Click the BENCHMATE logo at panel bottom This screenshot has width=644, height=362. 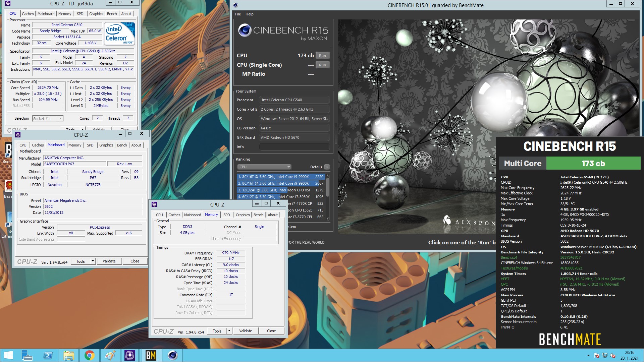point(570,339)
